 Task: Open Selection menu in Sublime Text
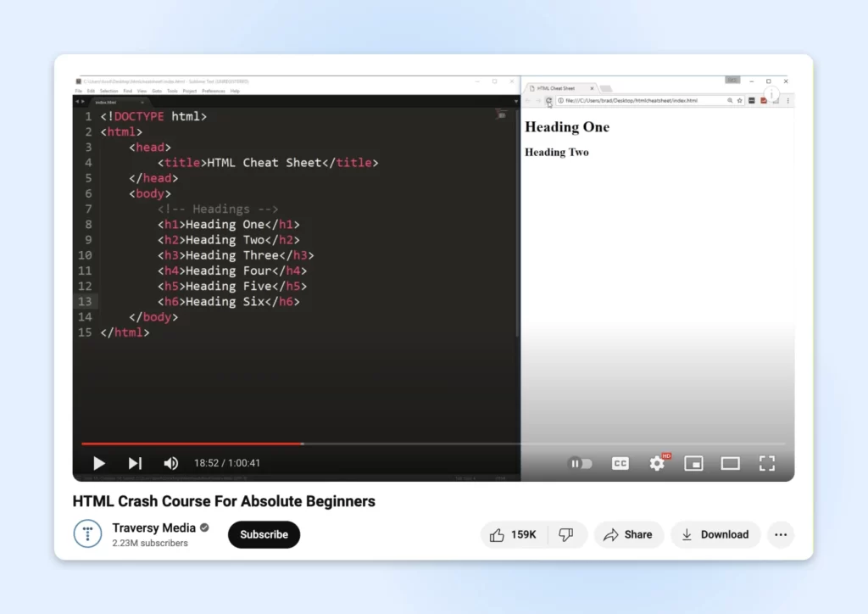coord(109,91)
